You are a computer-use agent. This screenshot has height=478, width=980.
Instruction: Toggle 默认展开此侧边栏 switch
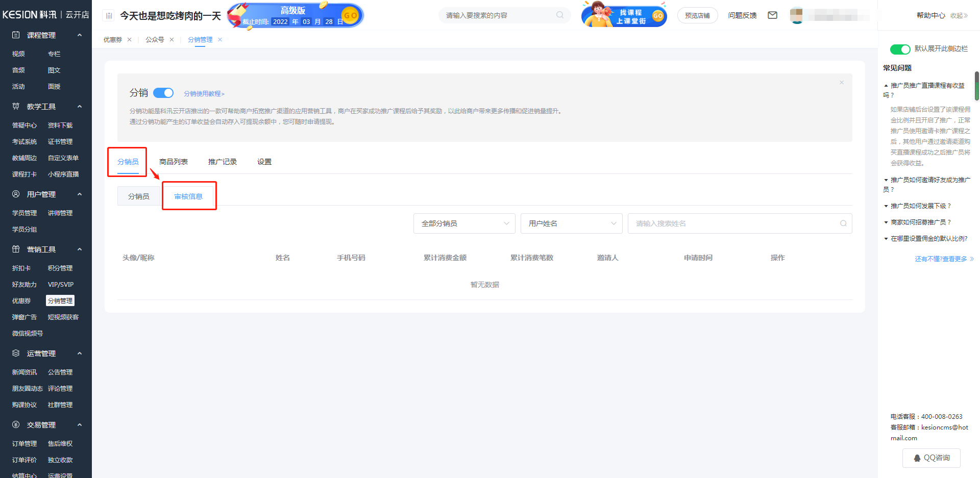pyautogui.click(x=900, y=49)
